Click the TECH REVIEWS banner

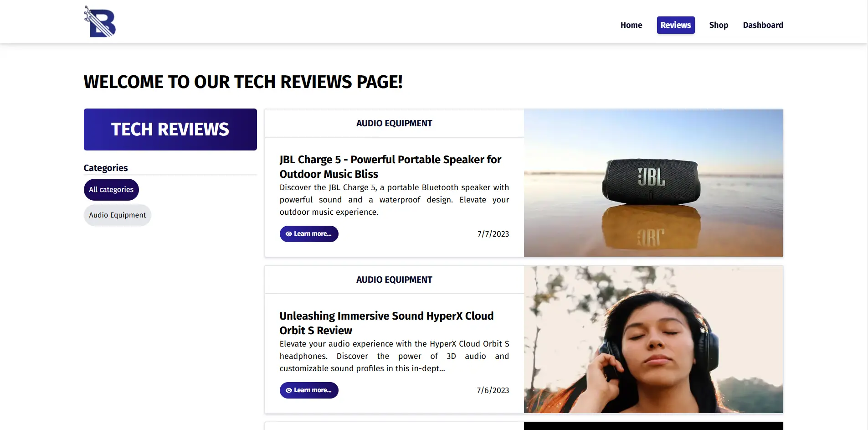pyautogui.click(x=170, y=130)
